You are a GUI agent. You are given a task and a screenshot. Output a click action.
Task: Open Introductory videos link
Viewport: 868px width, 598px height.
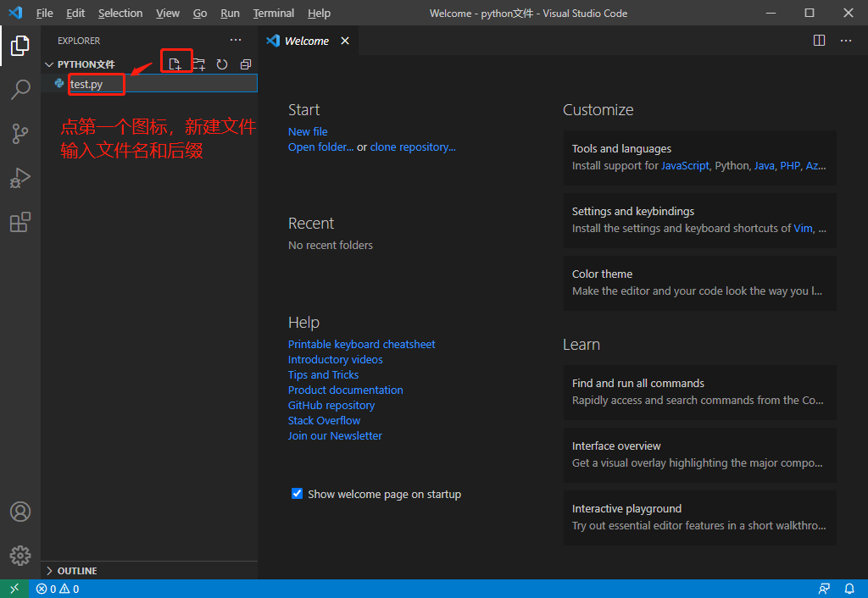[x=335, y=360]
